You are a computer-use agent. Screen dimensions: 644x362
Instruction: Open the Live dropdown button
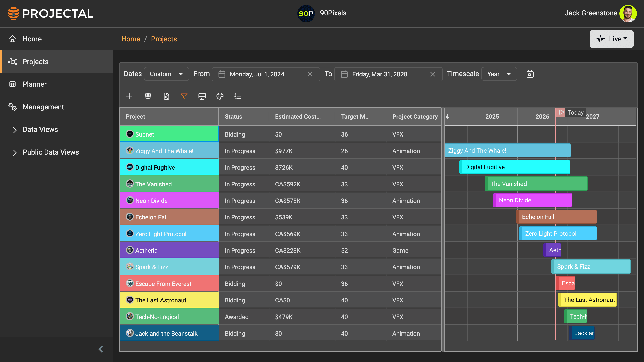(x=612, y=39)
